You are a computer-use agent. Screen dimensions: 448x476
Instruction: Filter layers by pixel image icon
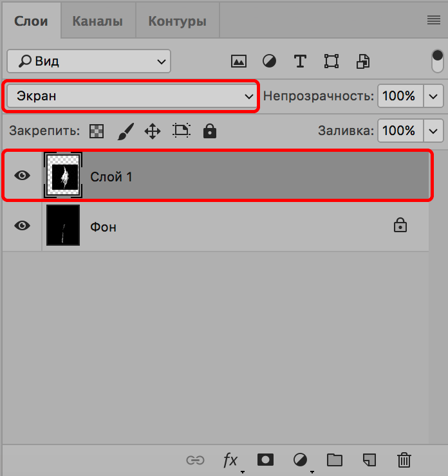coord(239,61)
